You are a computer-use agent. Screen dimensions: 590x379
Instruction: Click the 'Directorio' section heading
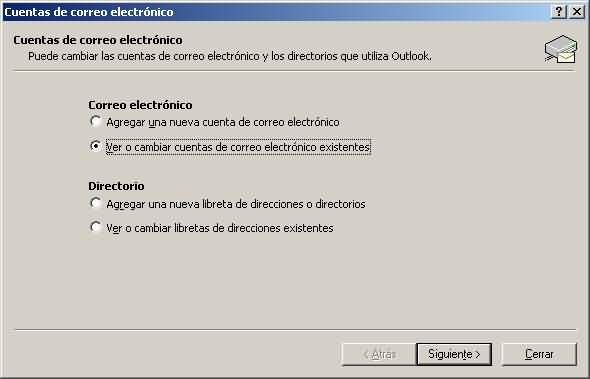[116, 186]
